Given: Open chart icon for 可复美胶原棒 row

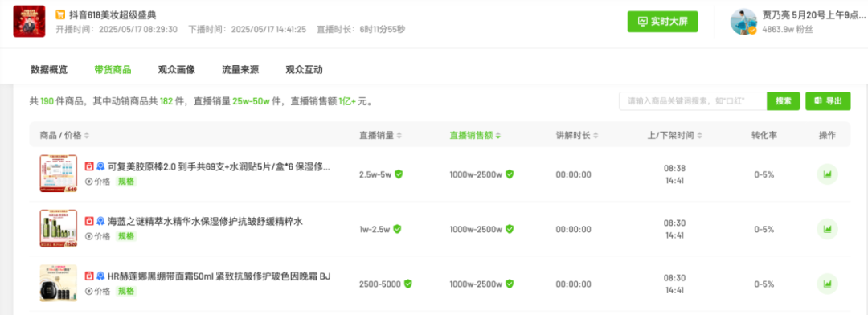Looking at the screenshot, I should tap(828, 174).
